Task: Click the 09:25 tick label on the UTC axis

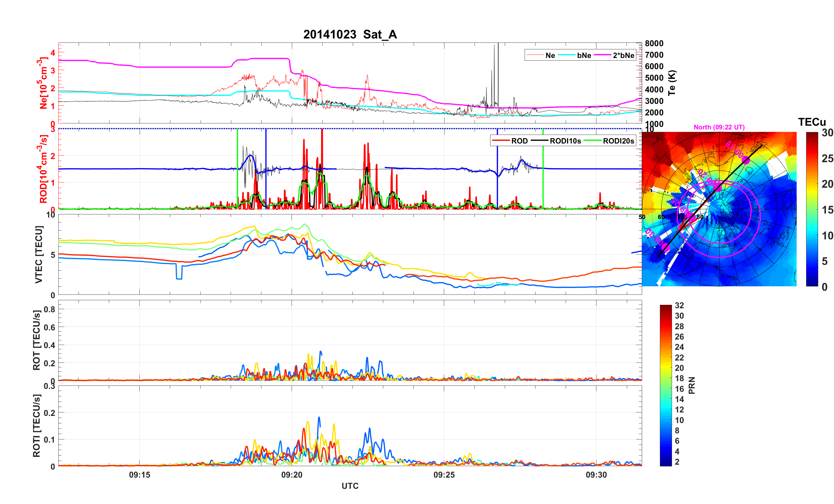Action: pyautogui.click(x=444, y=474)
